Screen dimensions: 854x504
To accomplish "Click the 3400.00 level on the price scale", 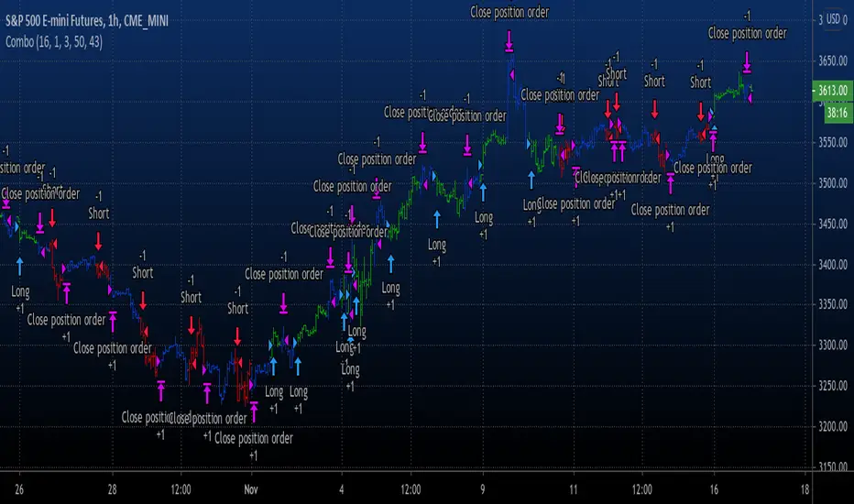I will pos(833,264).
